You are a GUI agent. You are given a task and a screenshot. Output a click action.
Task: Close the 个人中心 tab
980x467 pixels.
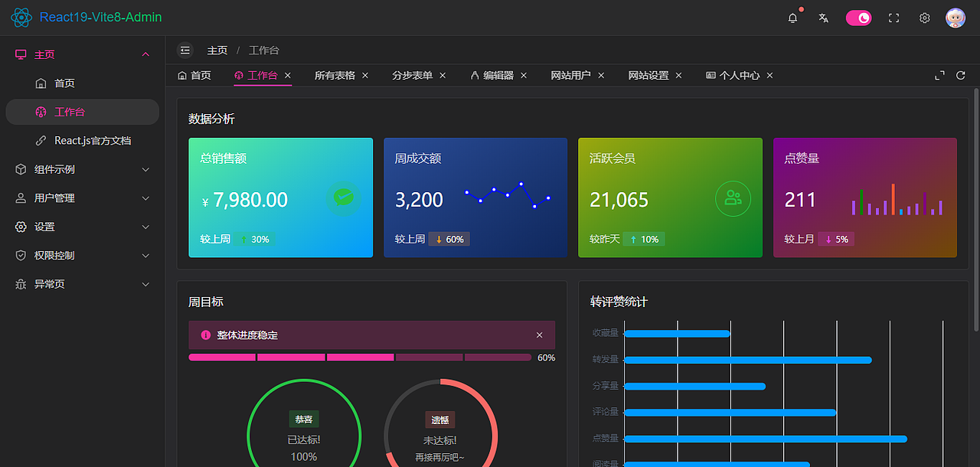tap(769, 75)
